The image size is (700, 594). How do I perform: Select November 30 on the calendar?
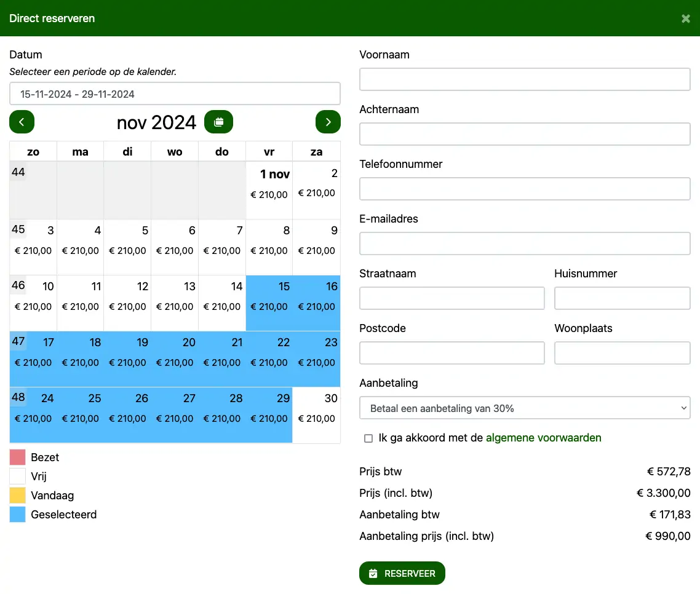click(316, 415)
